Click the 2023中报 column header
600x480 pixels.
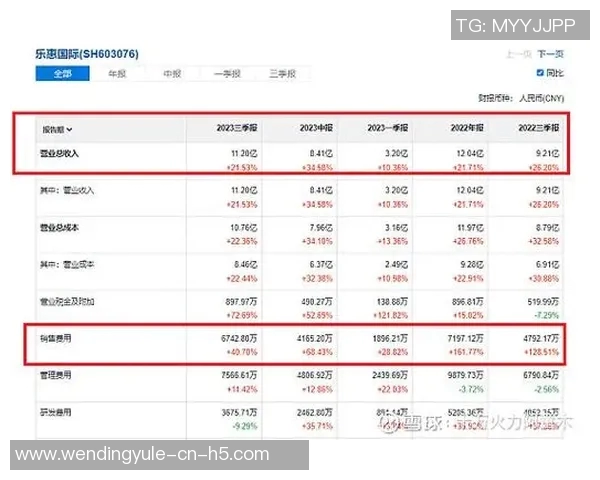pyautogui.click(x=316, y=128)
